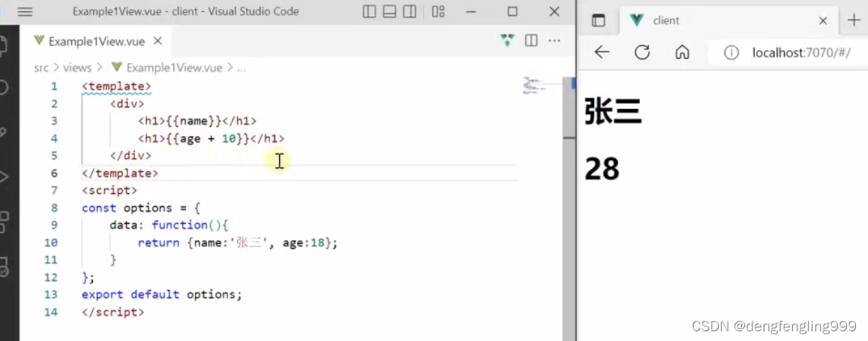Split the editor to the right
The width and height of the screenshot is (868, 341).
[531, 41]
